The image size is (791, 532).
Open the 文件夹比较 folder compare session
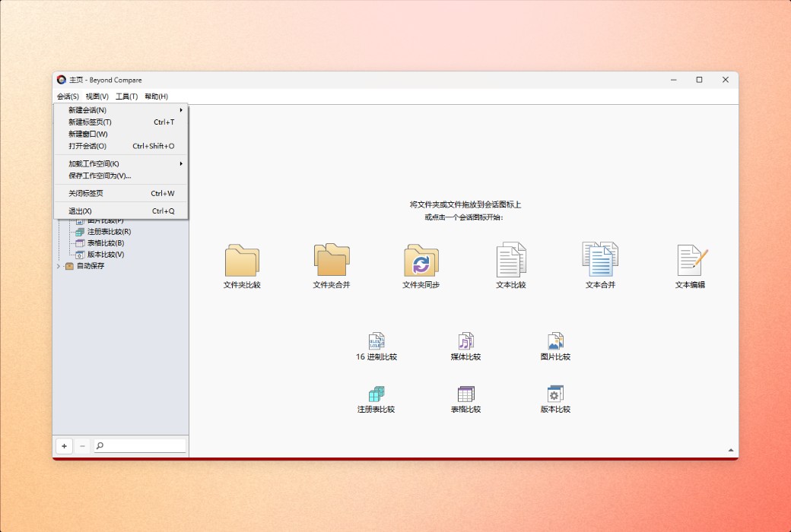[242, 265]
